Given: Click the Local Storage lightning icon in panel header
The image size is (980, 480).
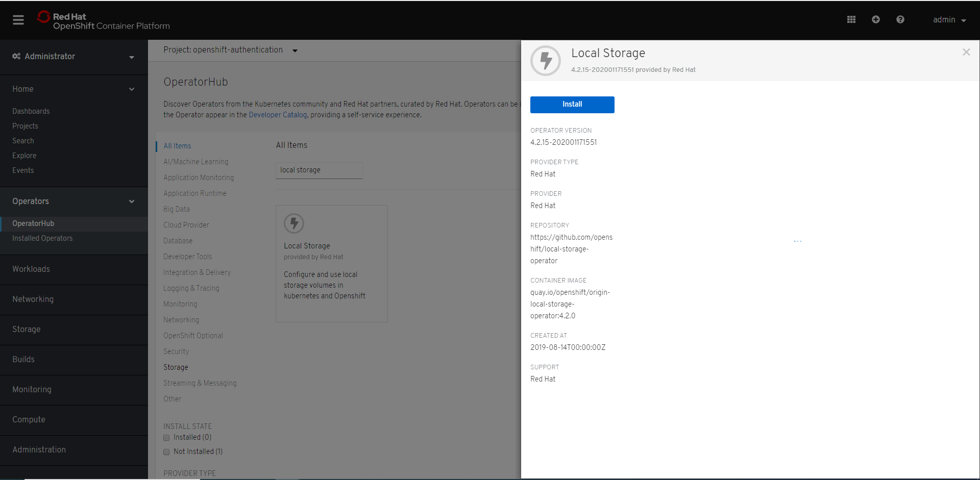Looking at the screenshot, I should click(x=546, y=61).
